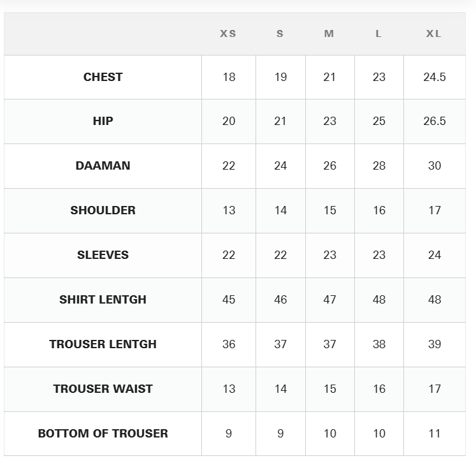Click the SHOULDER row label
Viewport: 476px width, 470px height.
tap(103, 210)
